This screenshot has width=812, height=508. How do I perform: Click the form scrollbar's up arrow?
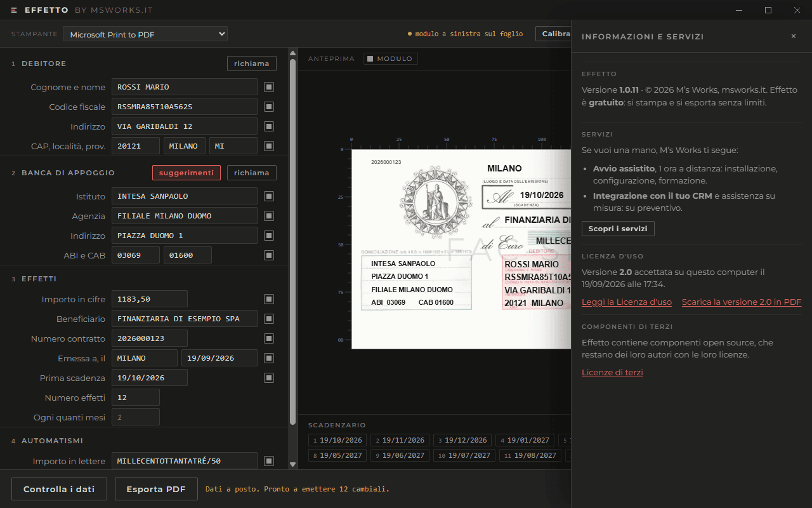point(292,53)
